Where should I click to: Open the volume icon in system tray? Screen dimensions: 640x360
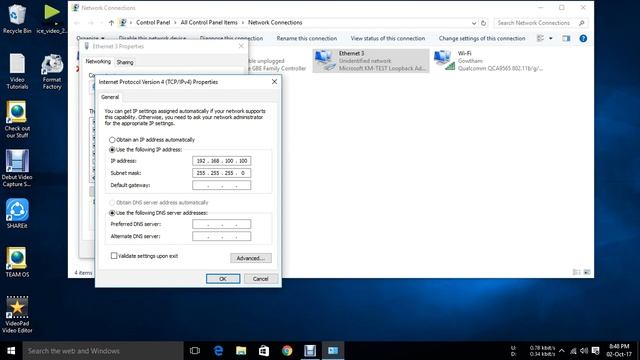coord(584,351)
